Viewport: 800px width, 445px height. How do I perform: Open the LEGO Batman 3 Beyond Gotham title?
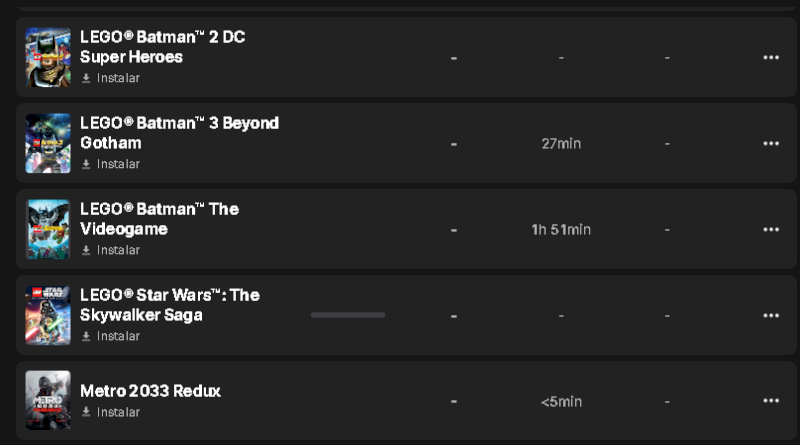[x=178, y=133]
